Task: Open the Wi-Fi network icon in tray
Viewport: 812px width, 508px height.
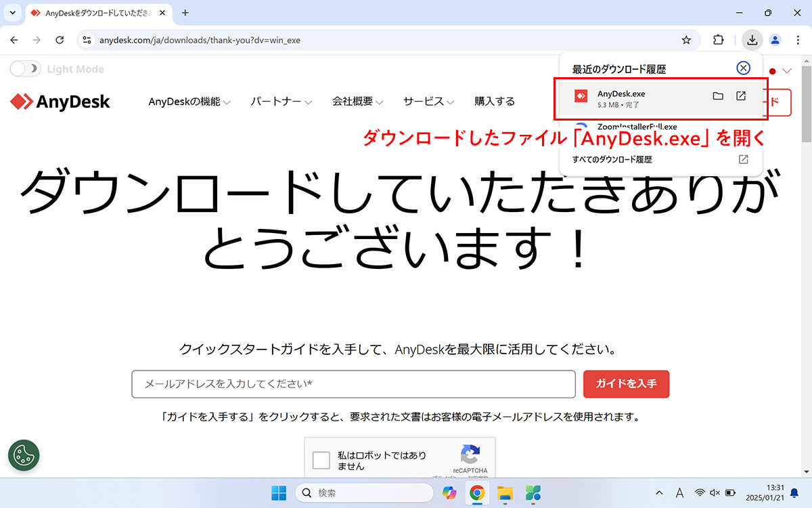Action: coord(700,492)
